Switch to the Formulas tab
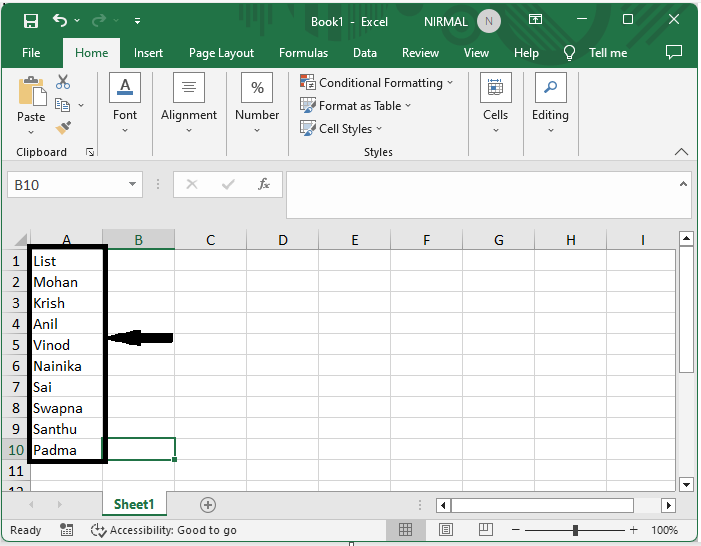 click(304, 53)
